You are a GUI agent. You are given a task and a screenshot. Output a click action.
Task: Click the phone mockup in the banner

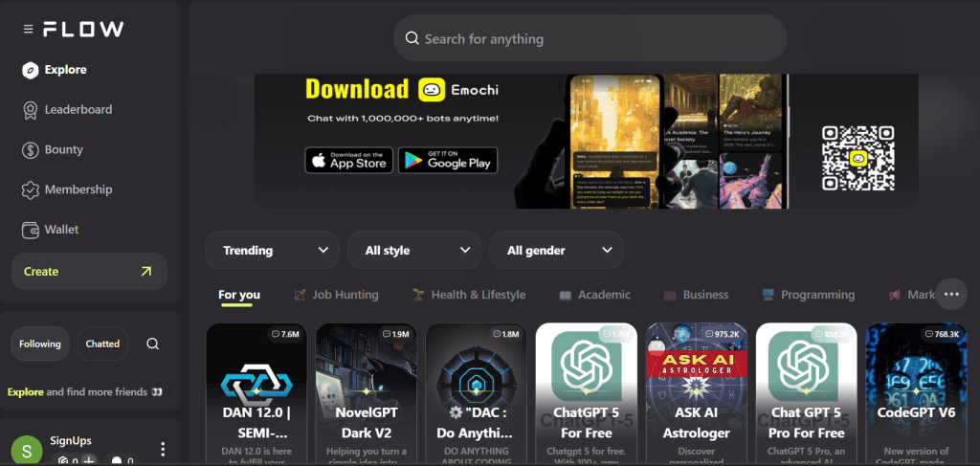pyautogui.click(x=613, y=142)
